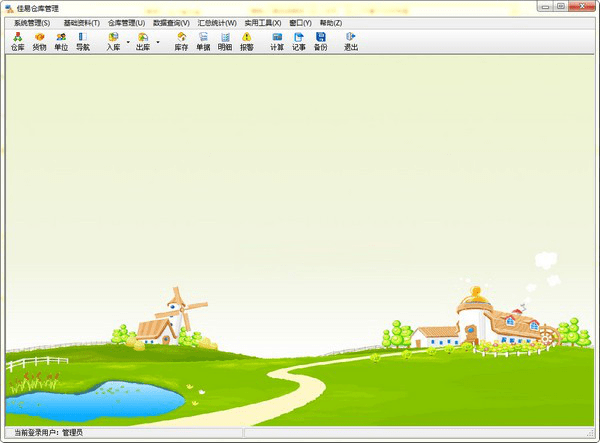The image size is (600, 443).
Task: Click the 货物 goods toolbar icon
Action: click(39, 42)
